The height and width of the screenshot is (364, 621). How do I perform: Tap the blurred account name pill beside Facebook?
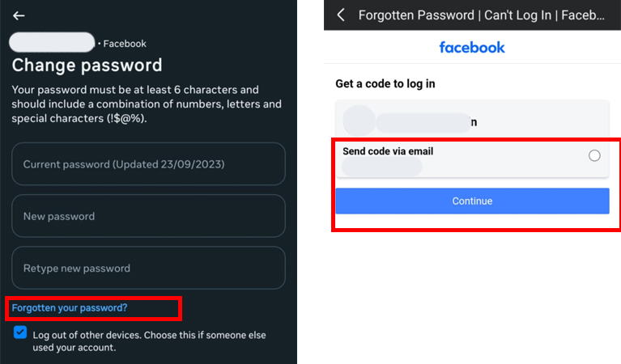[x=52, y=42]
